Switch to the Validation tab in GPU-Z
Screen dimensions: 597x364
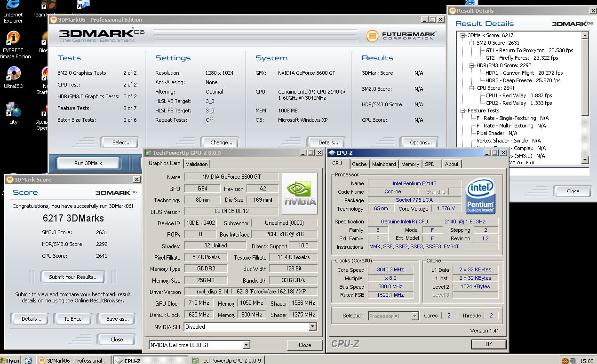tap(197, 164)
